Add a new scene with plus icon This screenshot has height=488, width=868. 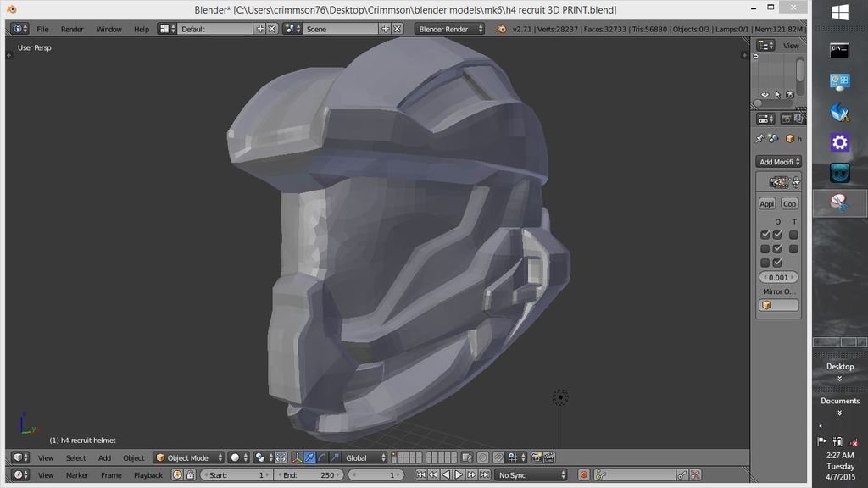pyautogui.click(x=386, y=29)
